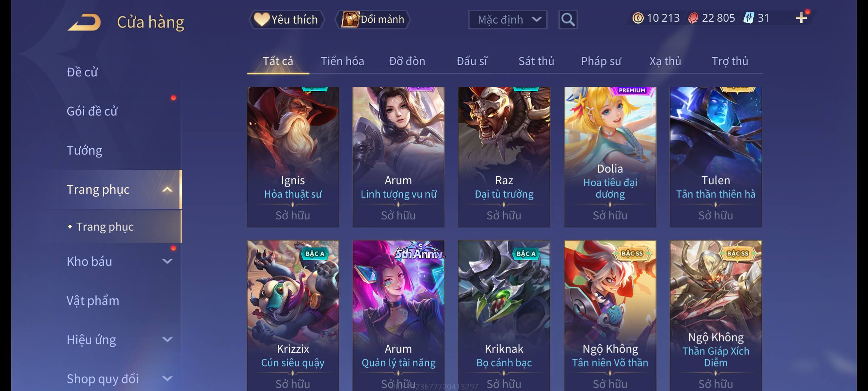Collapse the Trang phục sidebar section
868x391 pixels.
[x=167, y=189]
